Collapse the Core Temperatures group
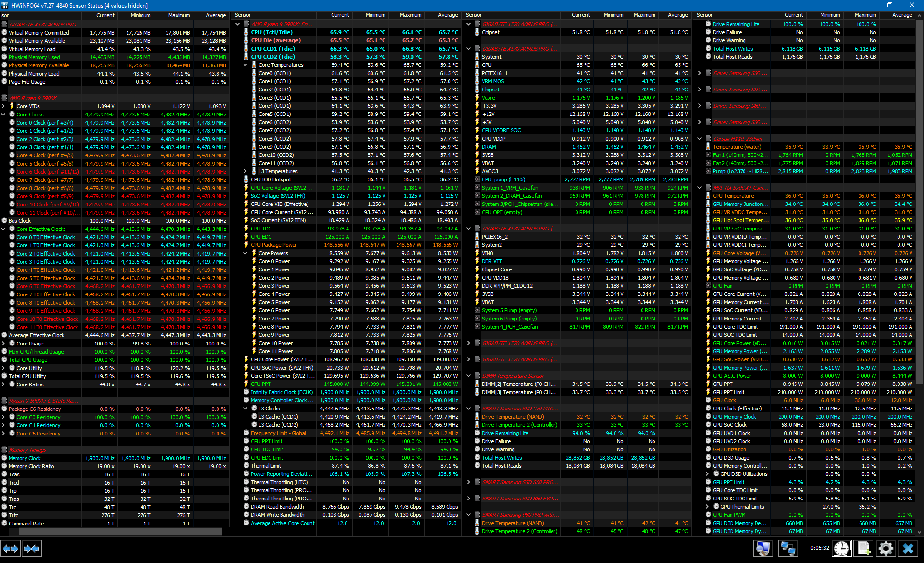This screenshot has height=563, width=924. 245,65
